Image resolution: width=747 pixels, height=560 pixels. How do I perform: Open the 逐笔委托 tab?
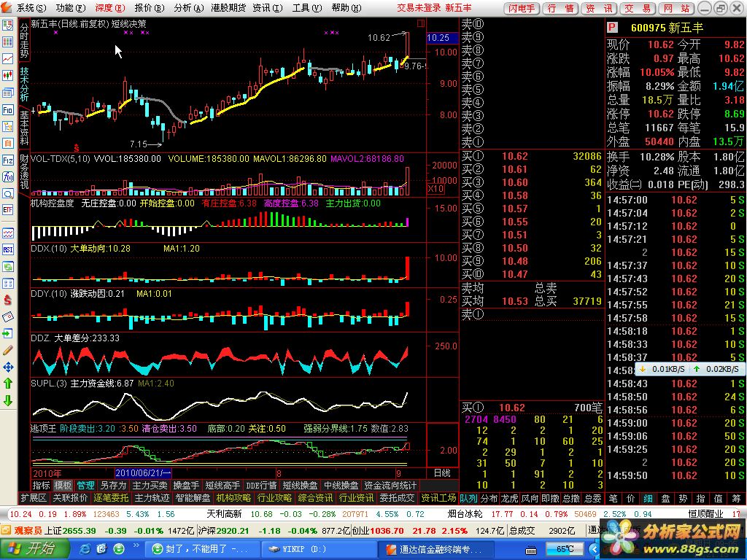111,498
